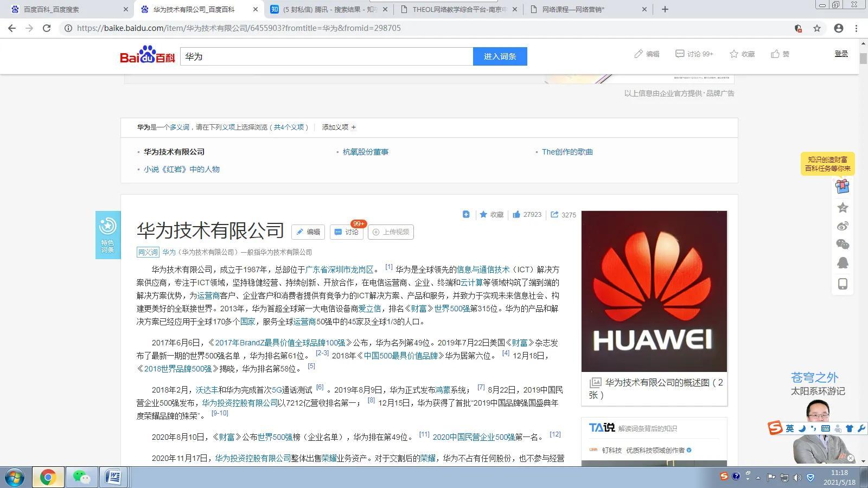
Task: Click the blue add icon beside 收藏
Action: click(466, 214)
